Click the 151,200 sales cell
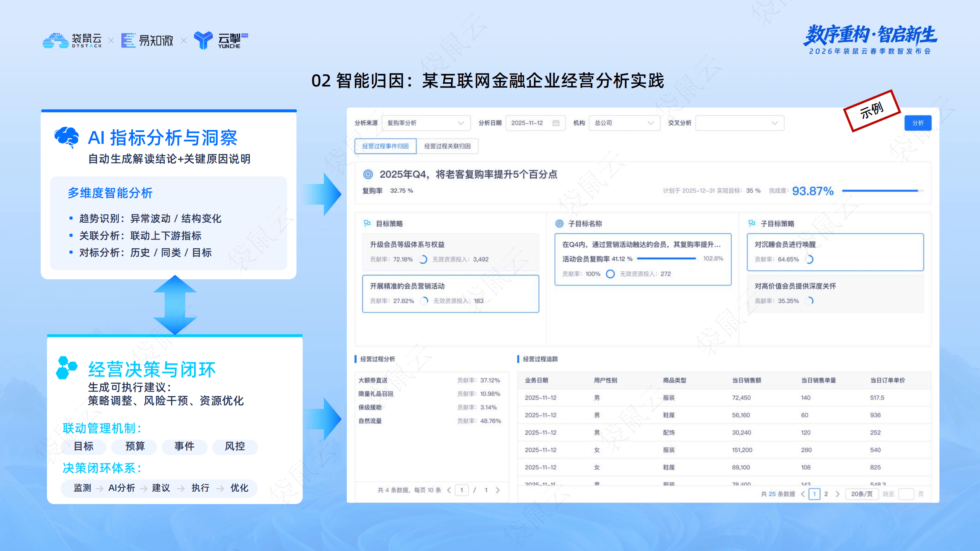 [742, 450]
